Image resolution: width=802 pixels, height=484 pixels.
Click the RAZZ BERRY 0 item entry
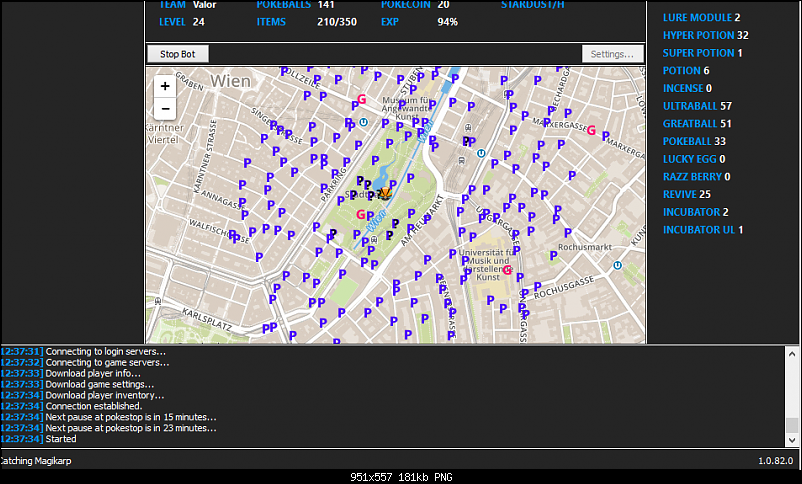pos(697,177)
